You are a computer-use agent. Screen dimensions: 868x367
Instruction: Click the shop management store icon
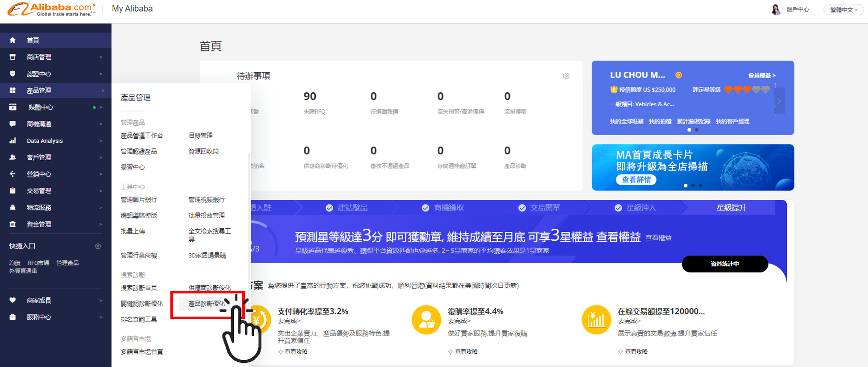[x=12, y=57]
